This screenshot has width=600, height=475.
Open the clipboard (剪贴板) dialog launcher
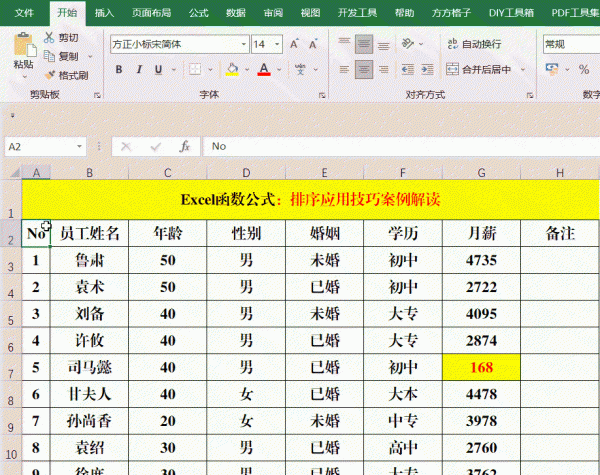98,95
